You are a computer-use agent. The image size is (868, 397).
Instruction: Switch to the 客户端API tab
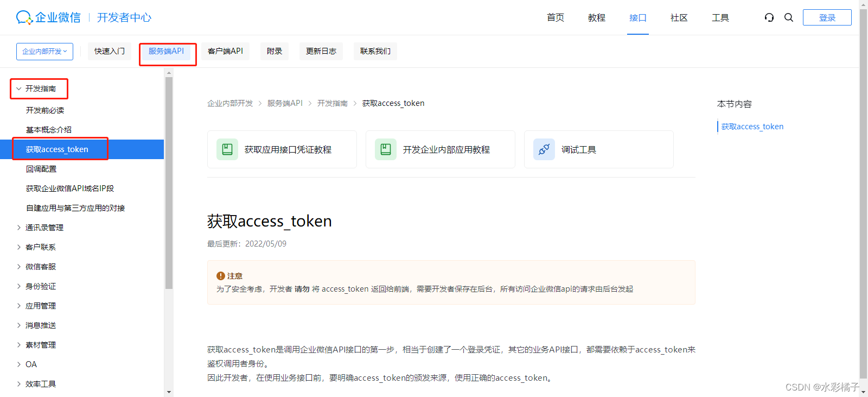click(x=226, y=51)
